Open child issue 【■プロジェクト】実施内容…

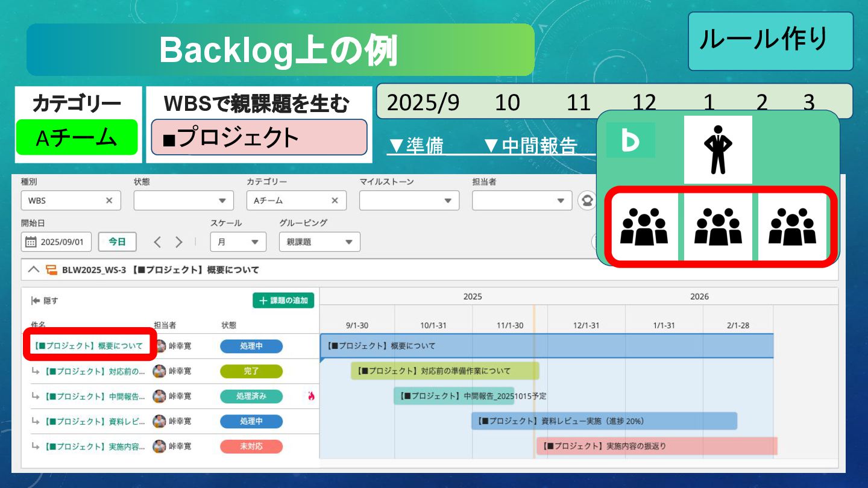click(x=95, y=446)
